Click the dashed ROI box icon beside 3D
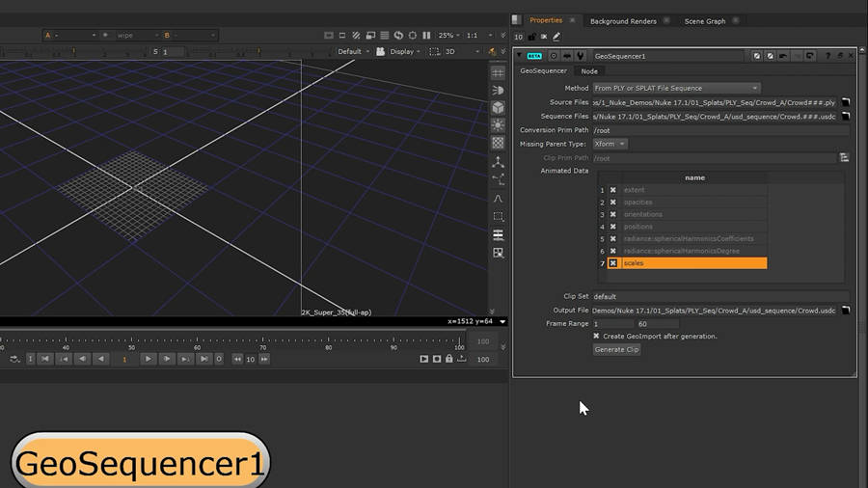The width and height of the screenshot is (868, 488). 435,51
